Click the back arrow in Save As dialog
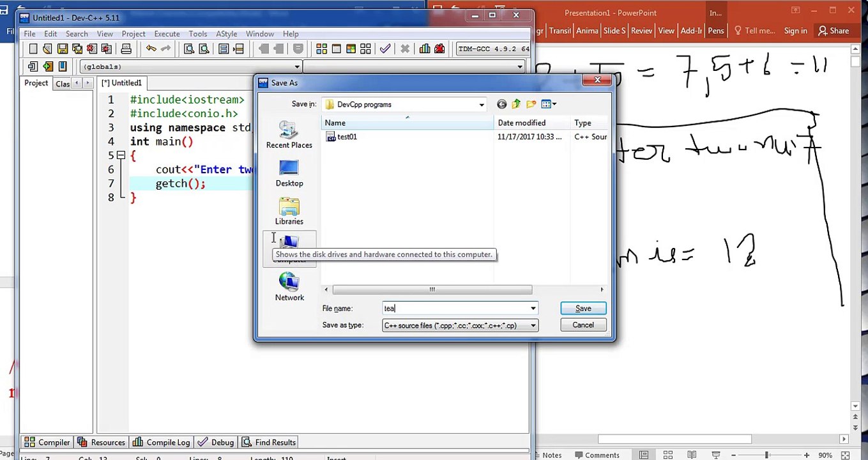 (x=501, y=104)
